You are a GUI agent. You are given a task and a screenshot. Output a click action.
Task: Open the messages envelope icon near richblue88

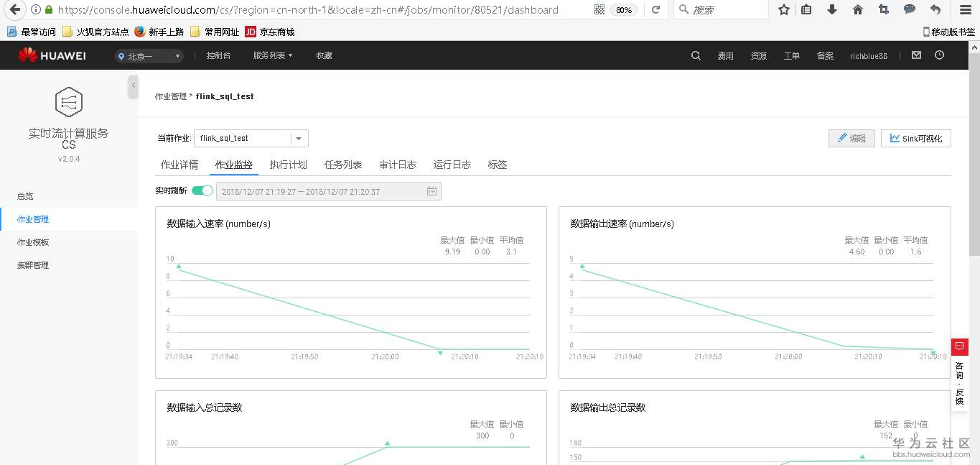916,55
